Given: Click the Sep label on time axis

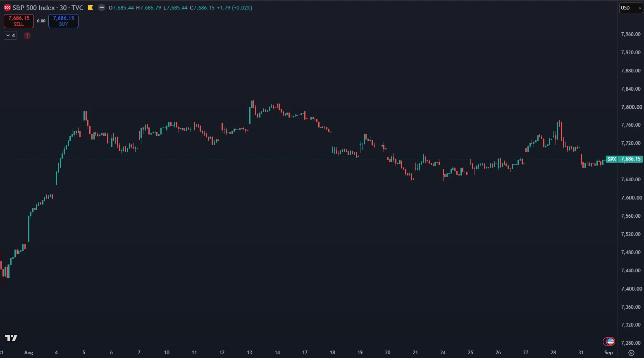Looking at the screenshot, I should coord(608,353).
